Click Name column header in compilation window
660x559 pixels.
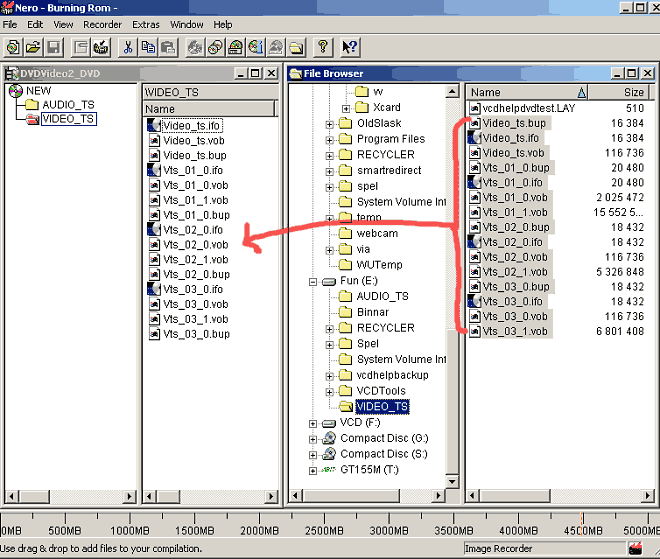pyautogui.click(x=209, y=109)
